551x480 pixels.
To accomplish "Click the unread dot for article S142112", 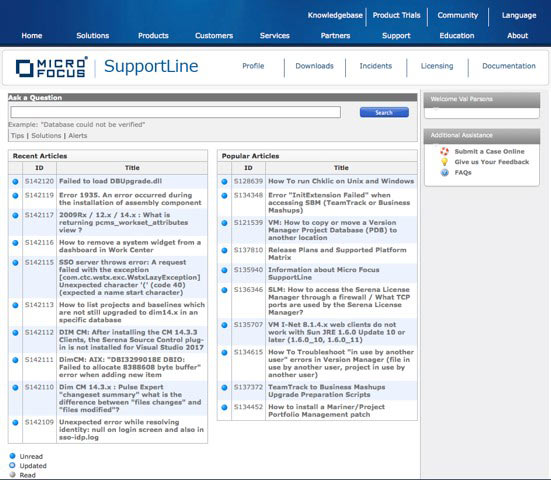I will click(x=15, y=332).
